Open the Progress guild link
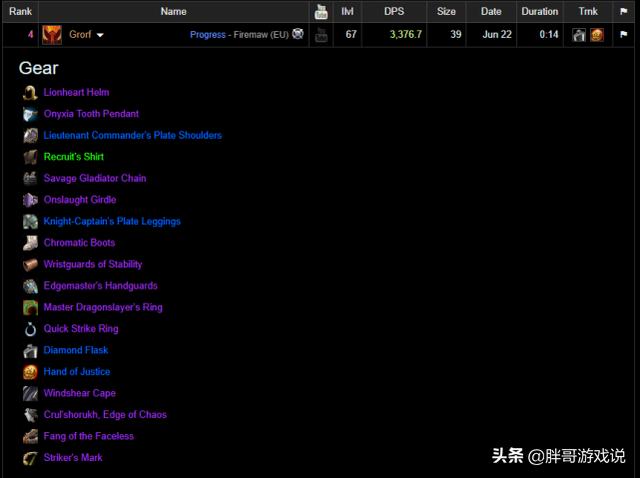Screen dimensions: 640x478 tap(207, 35)
